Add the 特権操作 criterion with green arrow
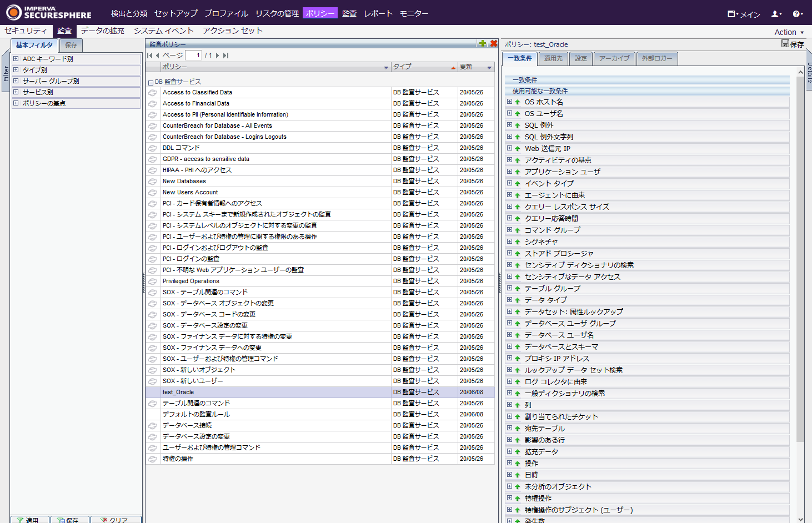The width and height of the screenshot is (812, 523). (518, 499)
